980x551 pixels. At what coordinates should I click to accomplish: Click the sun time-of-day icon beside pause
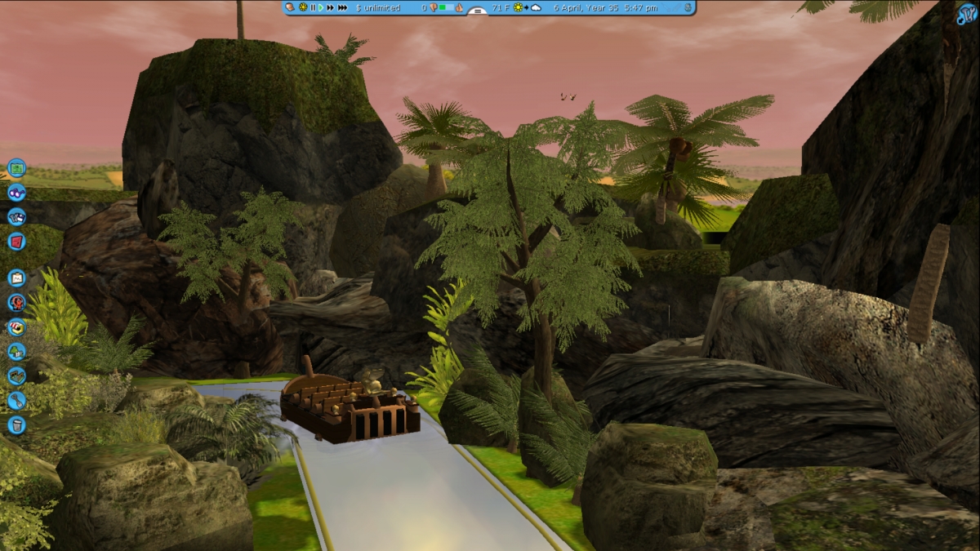(x=303, y=7)
